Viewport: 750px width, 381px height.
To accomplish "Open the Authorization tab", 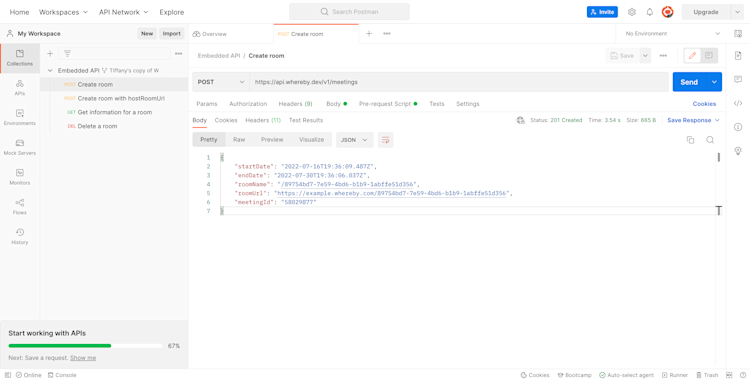I will tap(248, 104).
